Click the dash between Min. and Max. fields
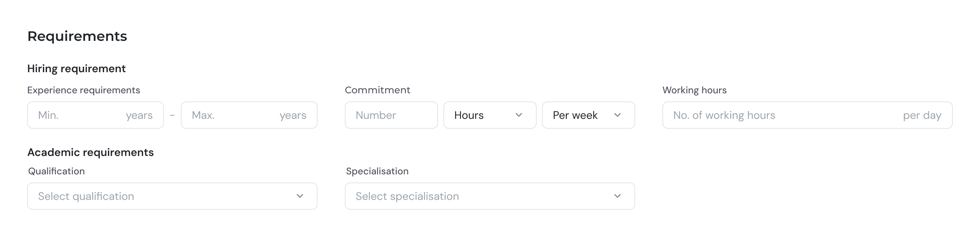This screenshot has width=980, height=237. (172, 115)
